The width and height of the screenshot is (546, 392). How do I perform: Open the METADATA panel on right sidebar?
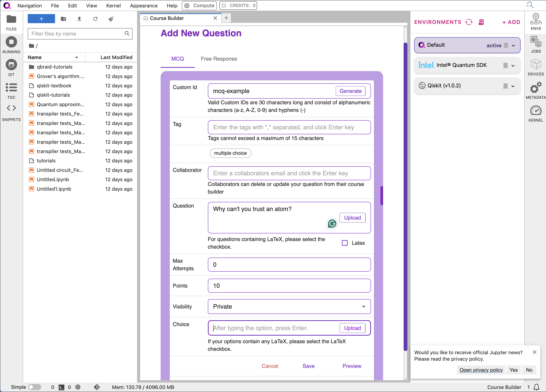[536, 91]
